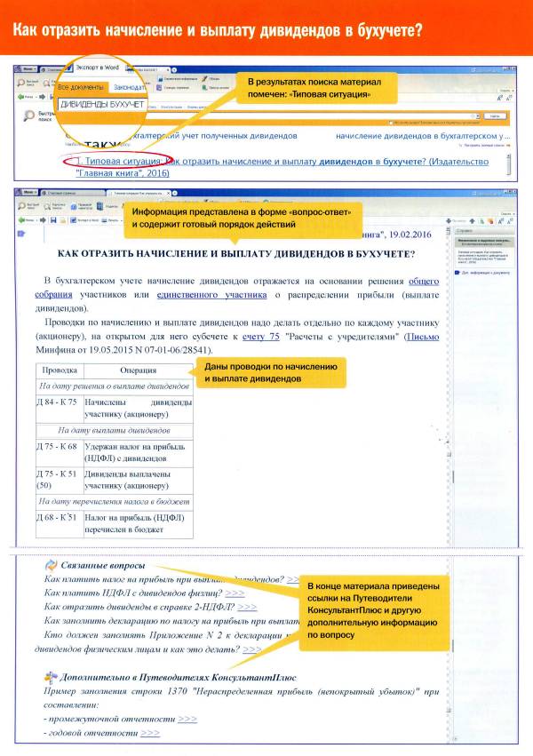Click the table cell 'Д 84 - К 75'
This screenshot has width=533, height=756.
(x=60, y=408)
